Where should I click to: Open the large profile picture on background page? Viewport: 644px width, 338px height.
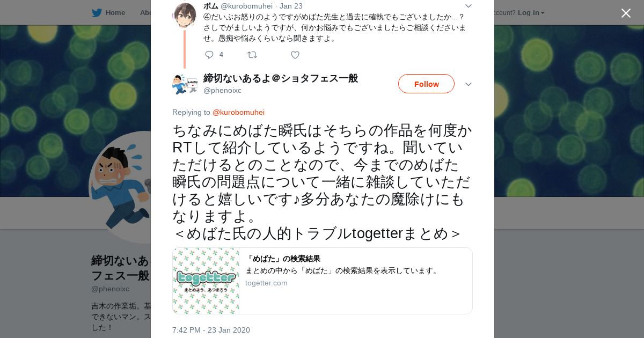pyautogui.click(x=120, y=187)
